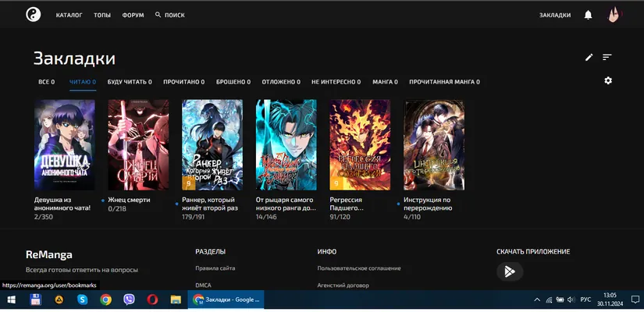Click the Google Play download icon

pyautogui.click(x=510, y=271)
